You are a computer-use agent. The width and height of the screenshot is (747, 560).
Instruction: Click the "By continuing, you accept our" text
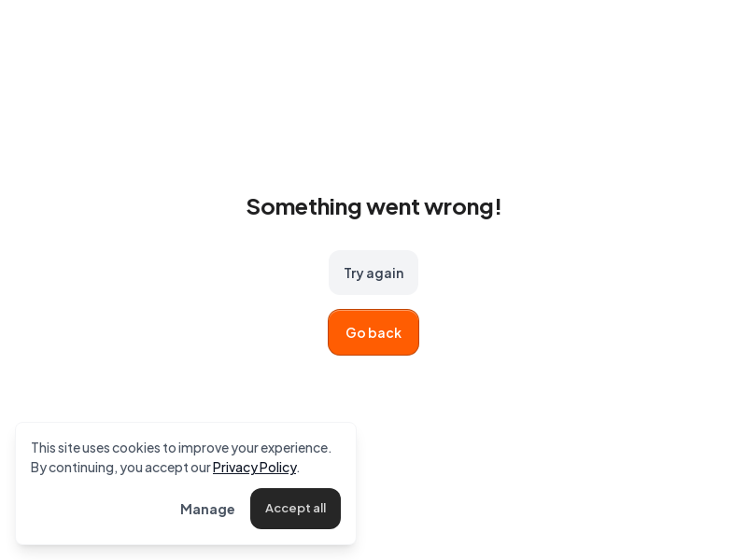point(120,467)
